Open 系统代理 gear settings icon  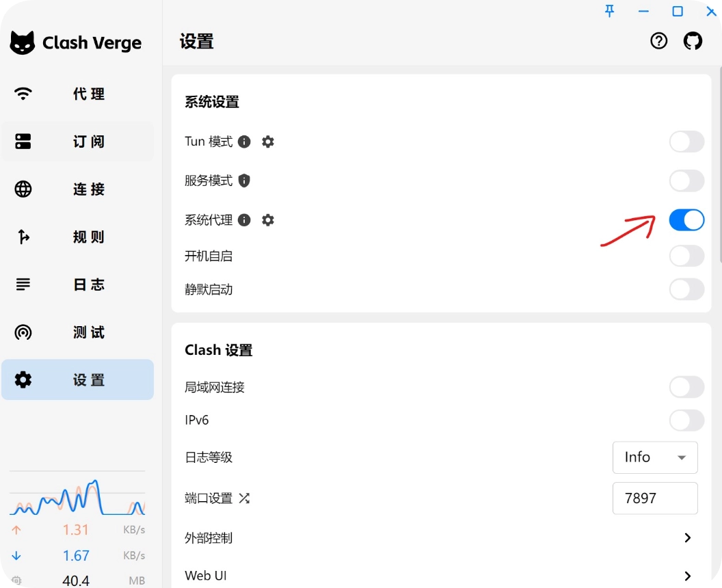(268, 220)
